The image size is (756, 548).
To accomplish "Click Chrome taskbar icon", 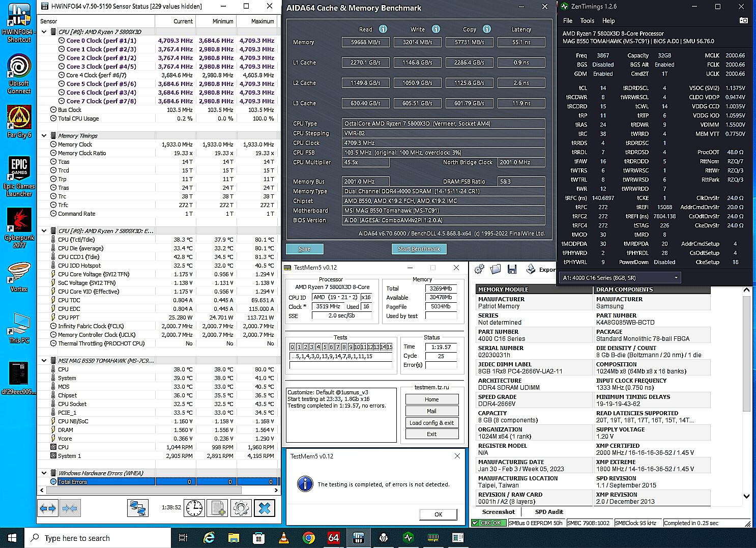I will tap(308, 538).
